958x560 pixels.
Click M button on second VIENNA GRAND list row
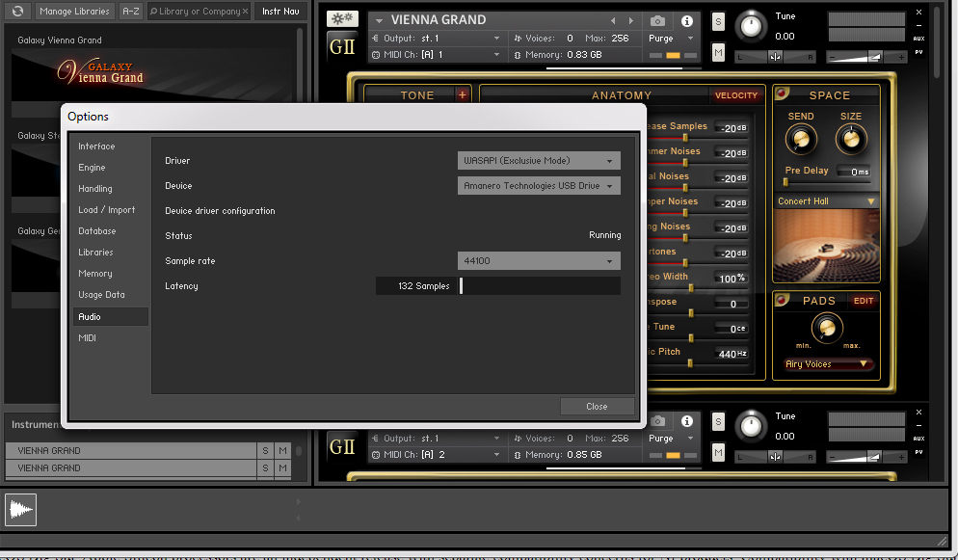tap(283, 467)
